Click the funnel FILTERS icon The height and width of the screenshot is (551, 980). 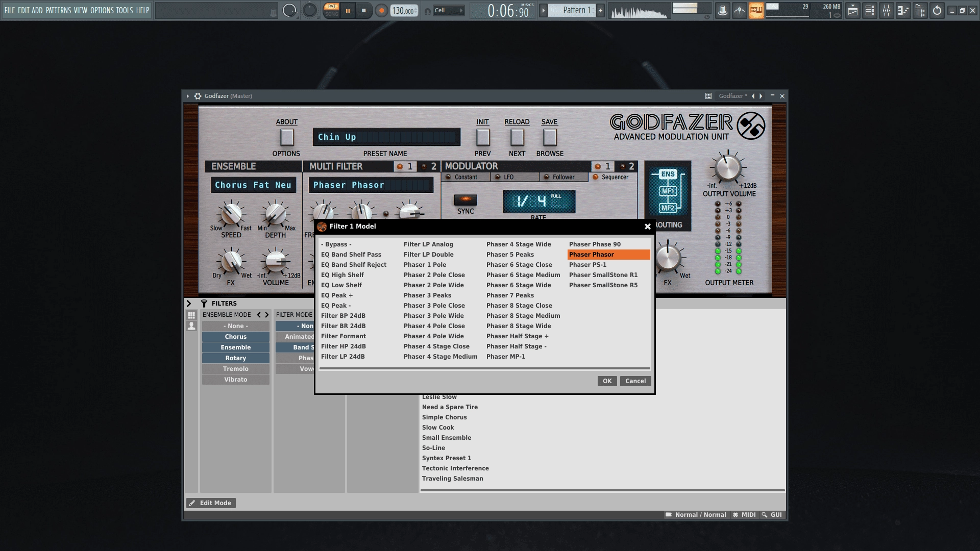[204, 304]
